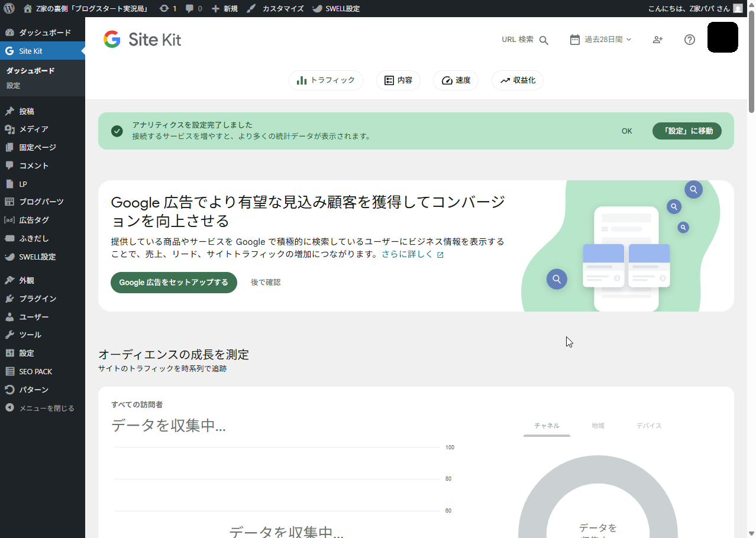Open 投稿 in the sidebar
This screenshot has width=756, height=538.
pyautogui.click(x=43, y=111)
